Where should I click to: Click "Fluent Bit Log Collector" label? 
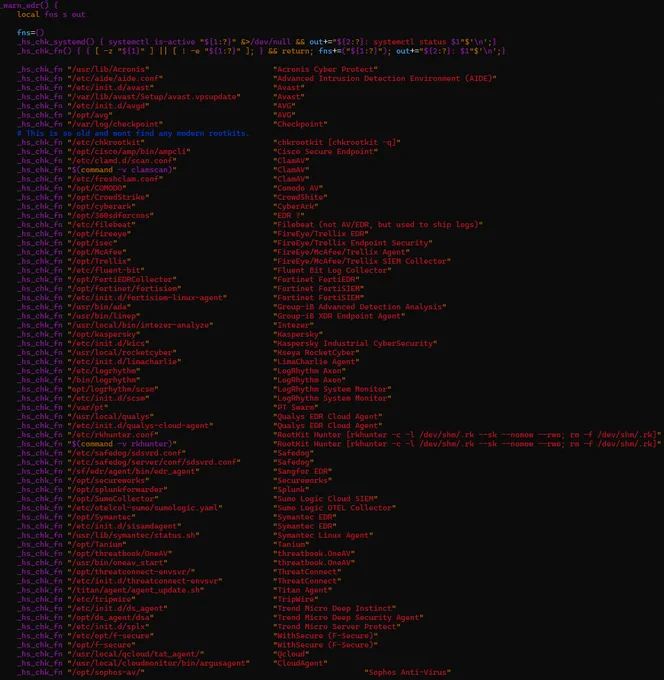coord(332,270)
